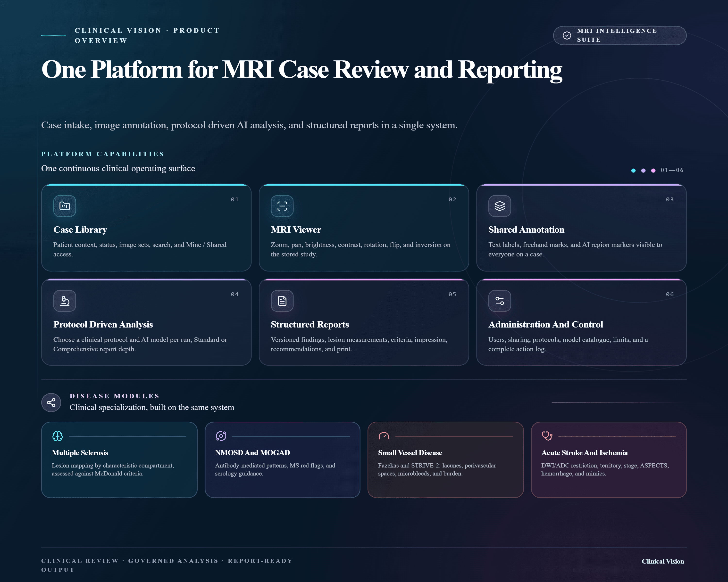Screen dimensions: 728x582
Task: Select the NMOSD And MOGAD module title
Action: pos(252,453)
